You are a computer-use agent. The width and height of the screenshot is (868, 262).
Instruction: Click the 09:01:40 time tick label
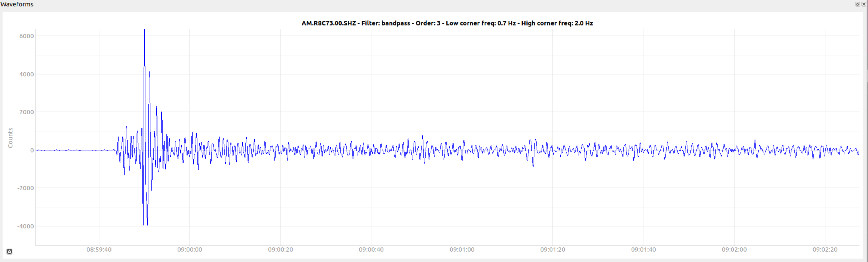pos(644,250)
